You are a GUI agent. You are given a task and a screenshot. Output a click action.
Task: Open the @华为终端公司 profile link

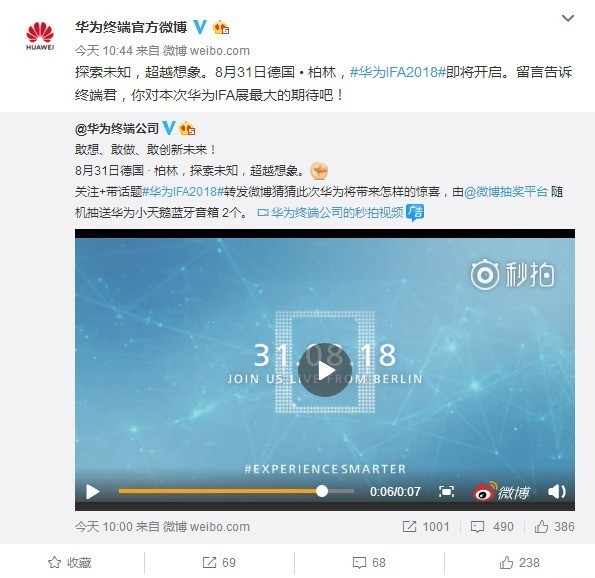[x=117, y=129]
